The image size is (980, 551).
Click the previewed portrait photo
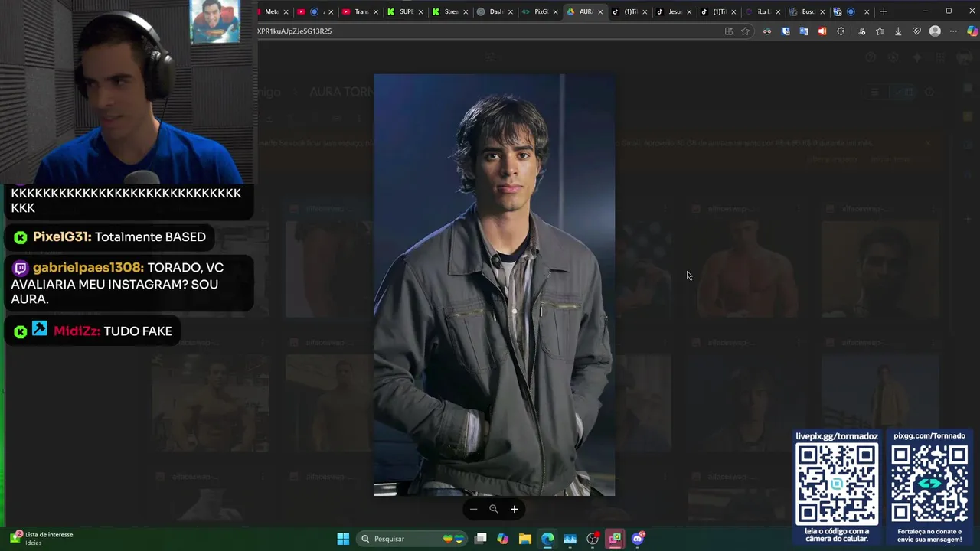494,285
